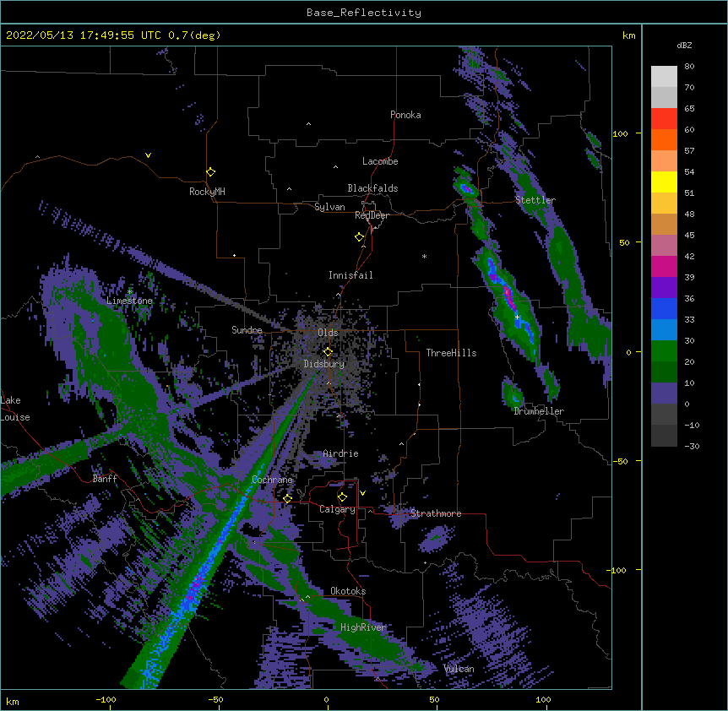
Task: Click the Olds town label
Action: (328, 333)
